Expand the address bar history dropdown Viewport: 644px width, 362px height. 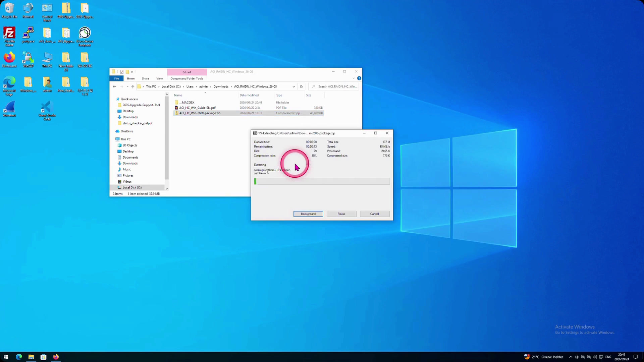(294, 86)
